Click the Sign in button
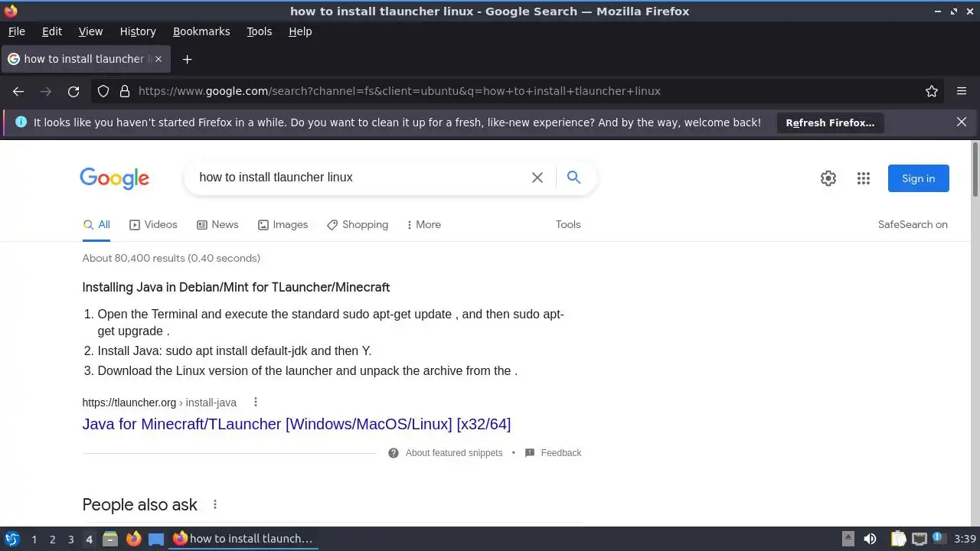Screen dimensions: 980x551 click(919, 178)
